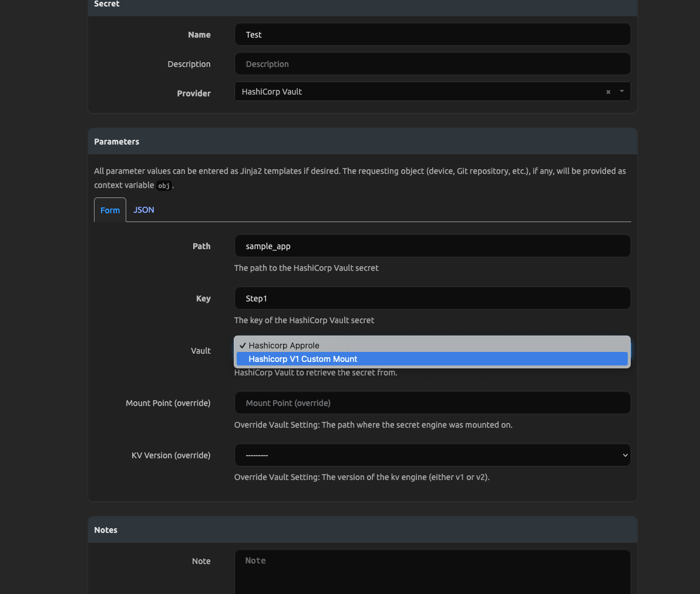Click inside the Note text area
700x594 pixels.
pyautogui.click(x=432, y=570)
